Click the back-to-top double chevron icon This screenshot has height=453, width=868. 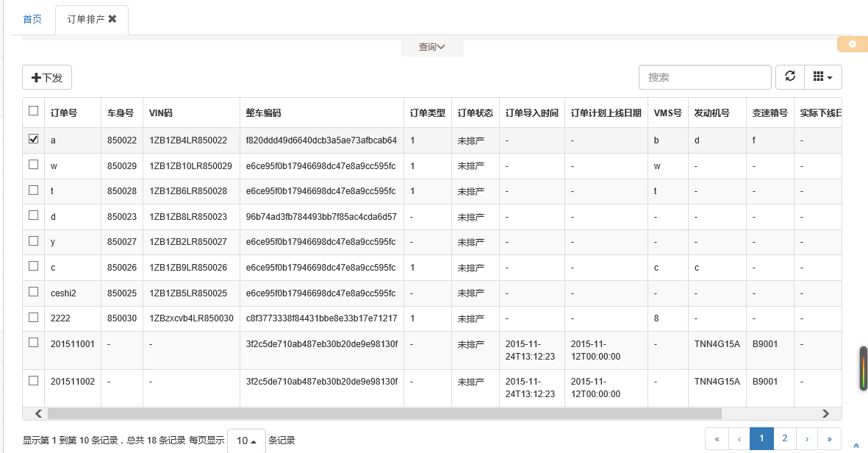856,446
